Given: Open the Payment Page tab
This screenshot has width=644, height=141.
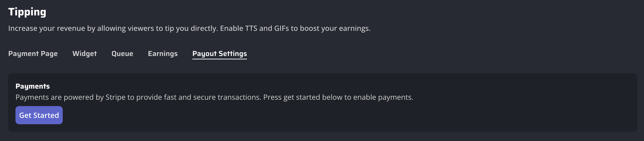Looking at the screenshot, I should tap(33, 54).
